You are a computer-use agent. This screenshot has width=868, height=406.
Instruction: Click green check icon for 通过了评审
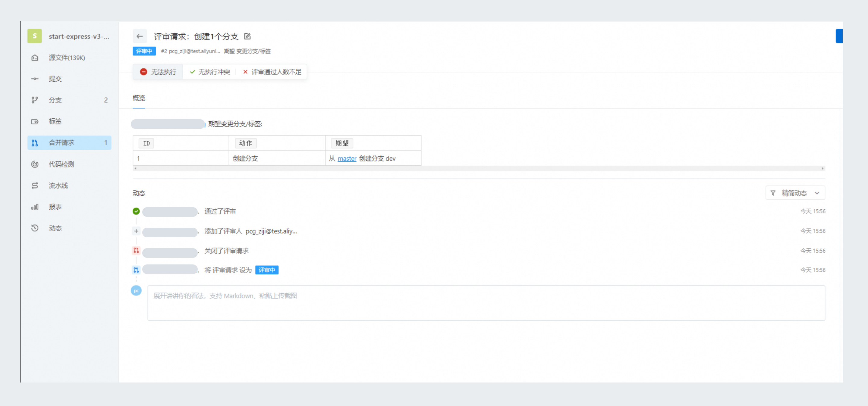(136, 211)
